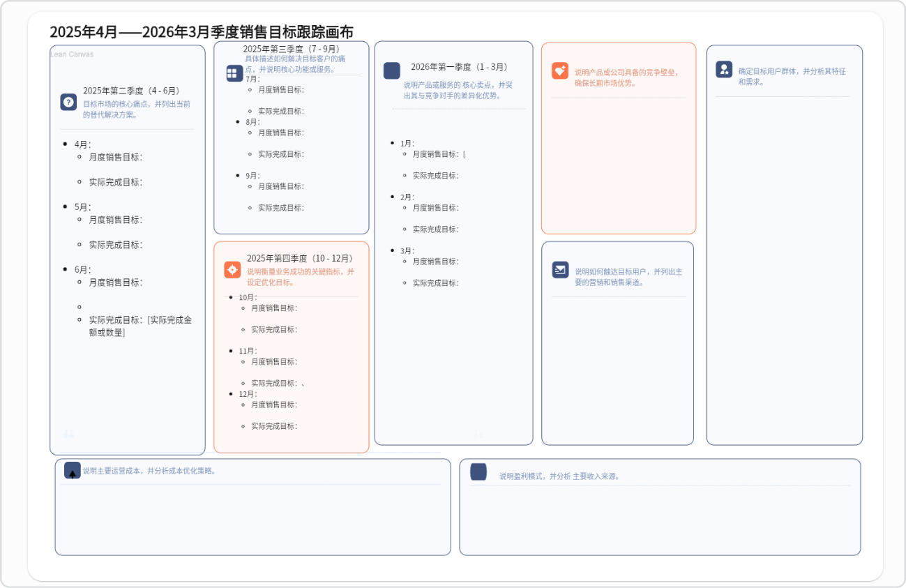The image size is (906, 588).
Task: Click 实际完成目标 under 3月
Action: (436, 283)
